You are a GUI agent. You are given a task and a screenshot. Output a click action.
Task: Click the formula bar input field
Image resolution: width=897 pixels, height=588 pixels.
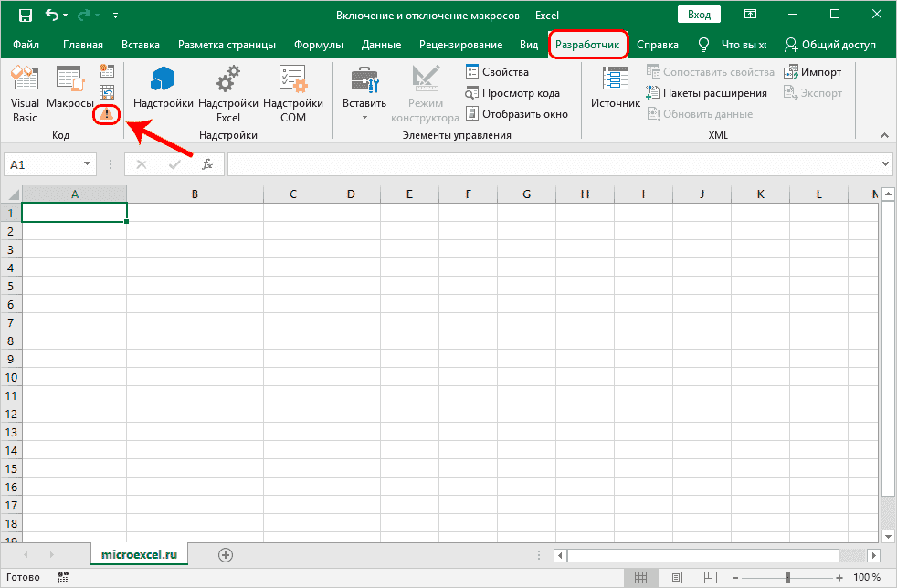(x=548, y=164)
